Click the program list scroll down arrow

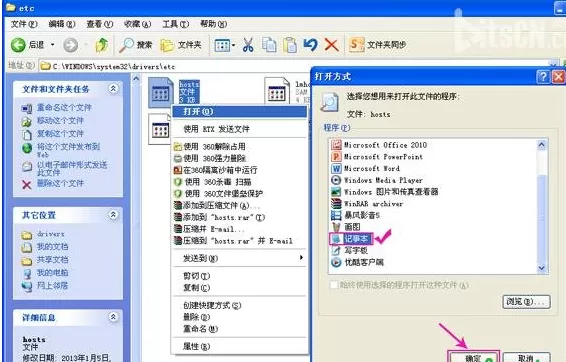click(x=541, y=268)
